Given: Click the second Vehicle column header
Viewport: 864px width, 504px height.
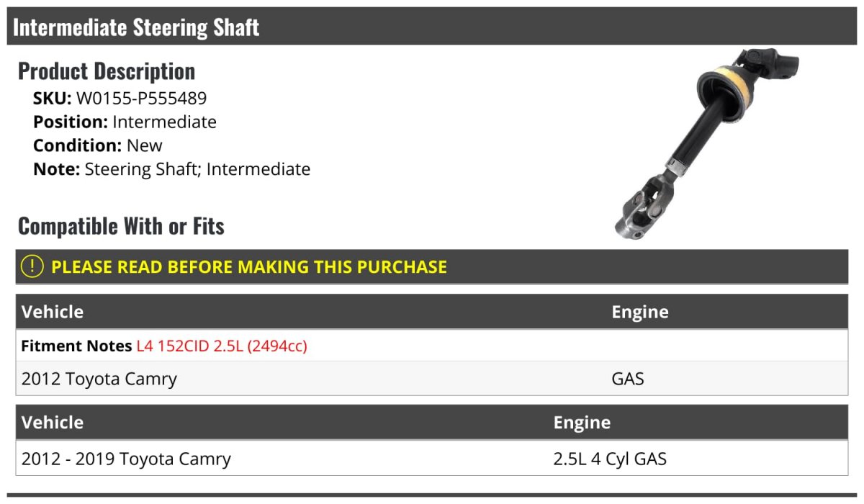Looking at the screenshot, I should pos(53,422).
